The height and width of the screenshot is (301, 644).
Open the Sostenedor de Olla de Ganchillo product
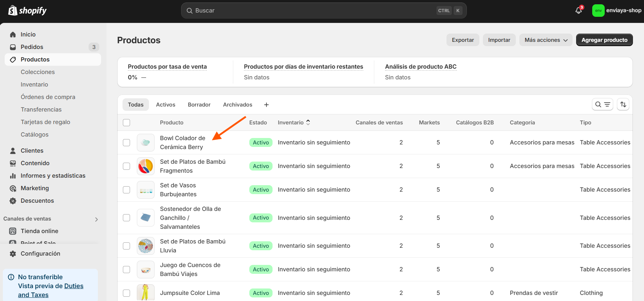point(190,218)
